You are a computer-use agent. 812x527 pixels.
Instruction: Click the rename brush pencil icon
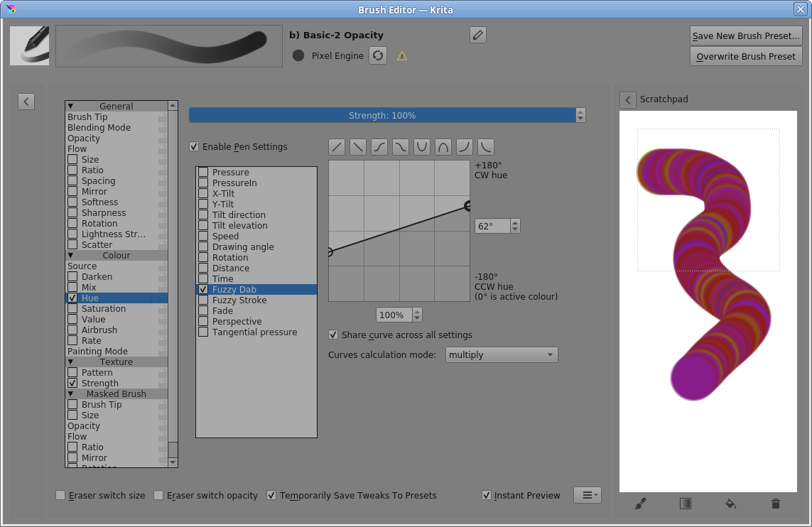(x=478, y=35)
